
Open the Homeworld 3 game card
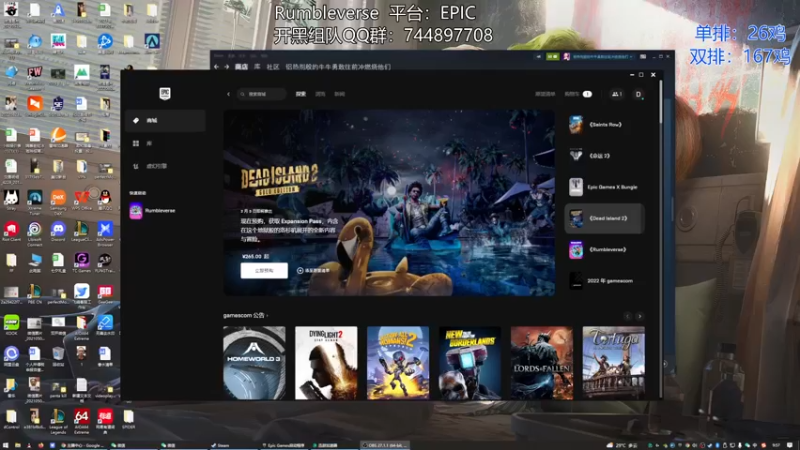(x=254, y=363)
